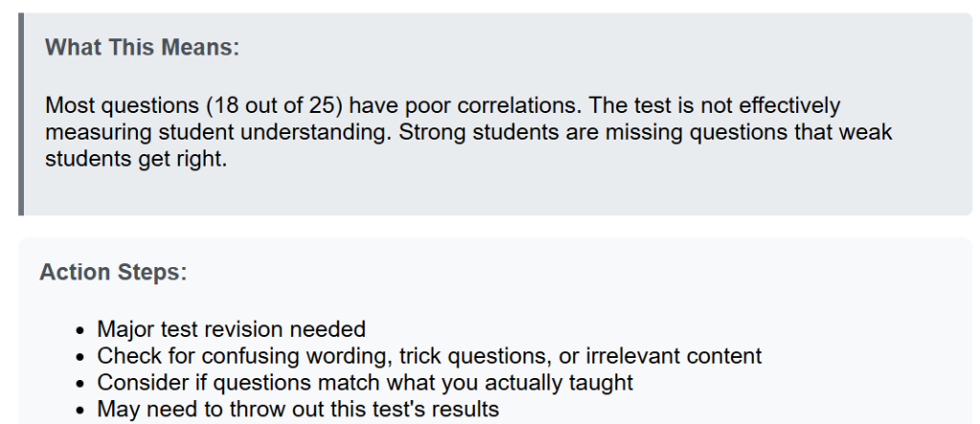
Task: Click the bullet before "Consider if questions match"
Action: click(79, 384)
